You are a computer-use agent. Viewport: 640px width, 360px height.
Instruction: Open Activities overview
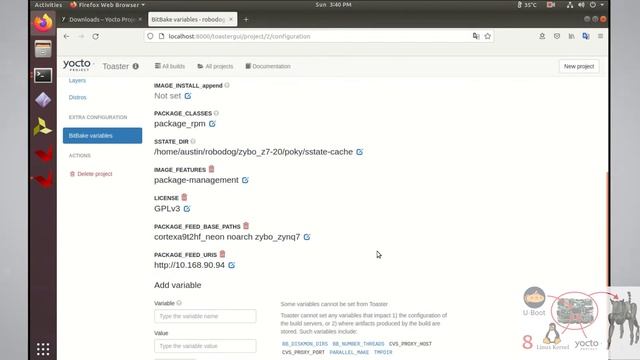(x=48, y=5)
